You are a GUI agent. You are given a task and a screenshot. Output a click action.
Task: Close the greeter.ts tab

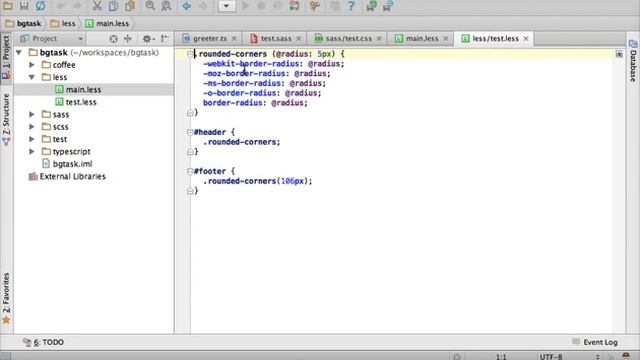pos(234,38)
